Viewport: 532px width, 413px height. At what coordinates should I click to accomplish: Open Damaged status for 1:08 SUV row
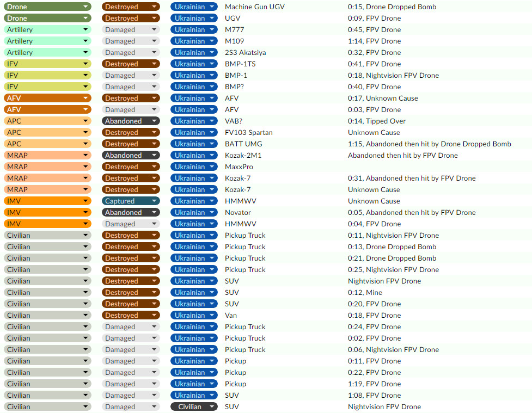131,396
